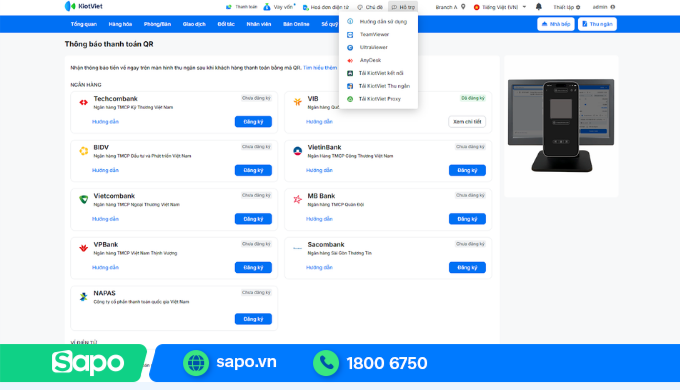
Task: Open VPBank Hướng dẫn link
Action: 105,268
